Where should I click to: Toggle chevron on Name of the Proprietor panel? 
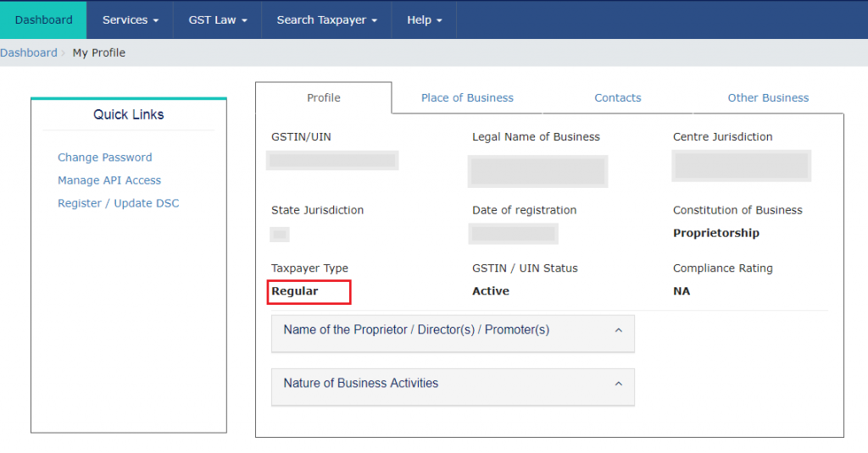pyautogui.click(x=618, y=330)
